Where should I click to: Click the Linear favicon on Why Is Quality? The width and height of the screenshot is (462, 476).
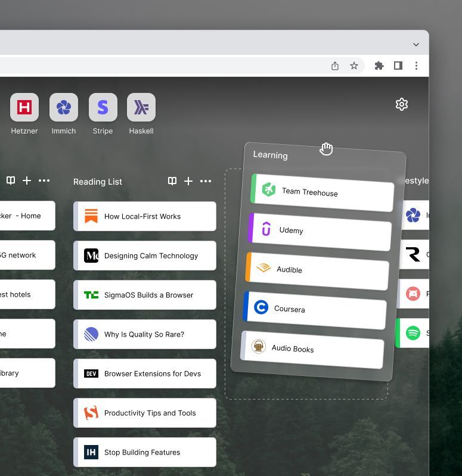(x=91, y=334)
